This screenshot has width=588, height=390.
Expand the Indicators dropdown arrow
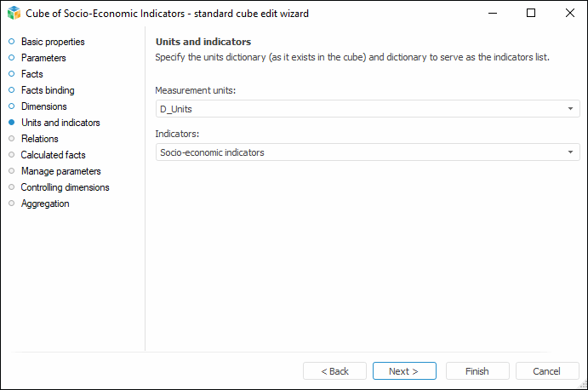[571, 152]
